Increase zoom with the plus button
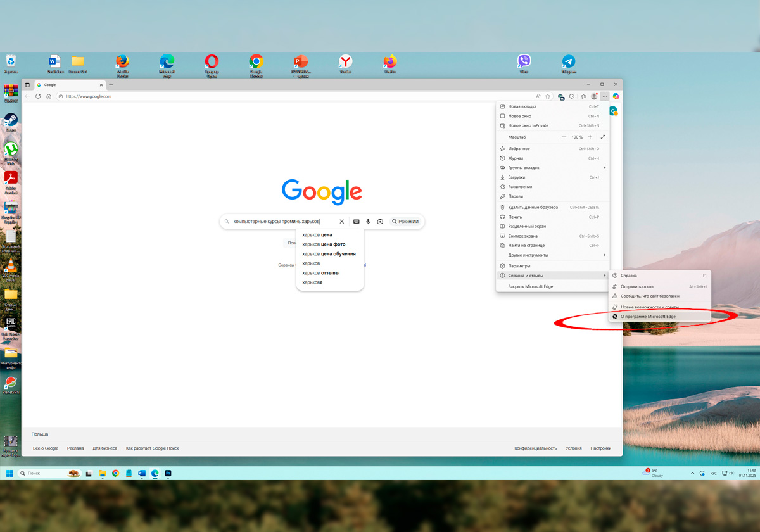Screen dimensions: 760x532 pos(590,137)
